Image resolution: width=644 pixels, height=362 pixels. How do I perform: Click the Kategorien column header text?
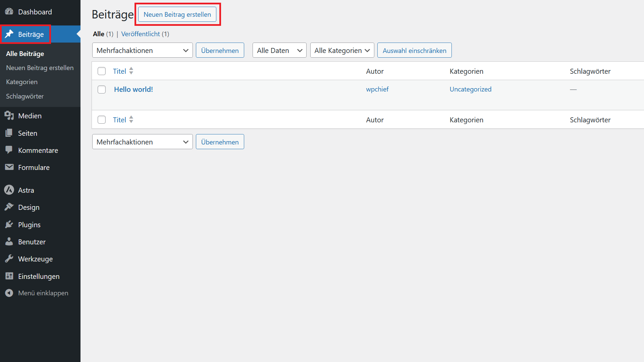[x=466, y=71]
